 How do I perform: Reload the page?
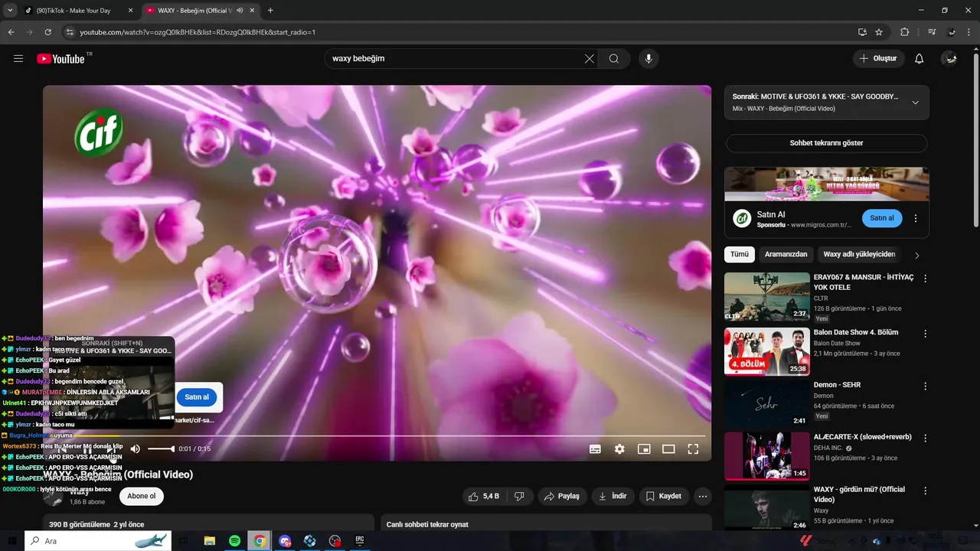[x=47, y=32]
